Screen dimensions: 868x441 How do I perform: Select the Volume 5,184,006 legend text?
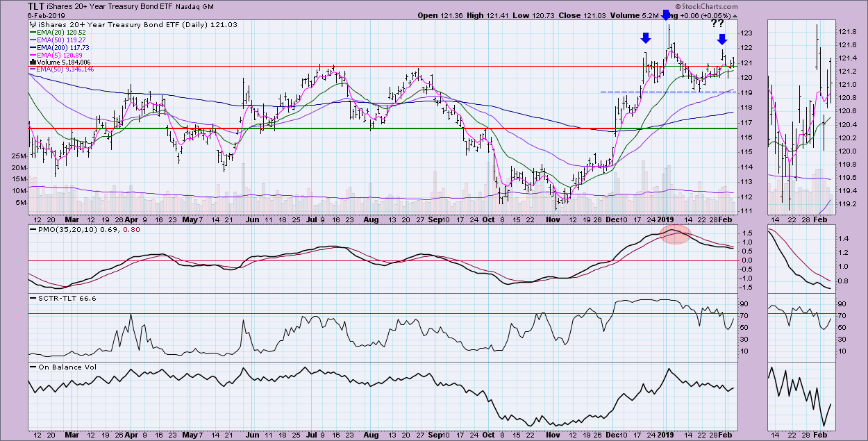tap(63, 62)
